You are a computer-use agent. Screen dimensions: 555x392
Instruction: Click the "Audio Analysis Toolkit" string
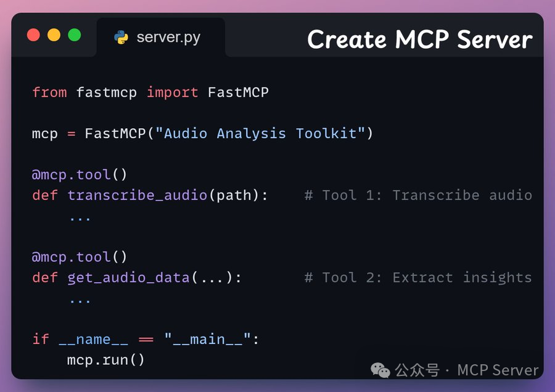coord(260,134)
